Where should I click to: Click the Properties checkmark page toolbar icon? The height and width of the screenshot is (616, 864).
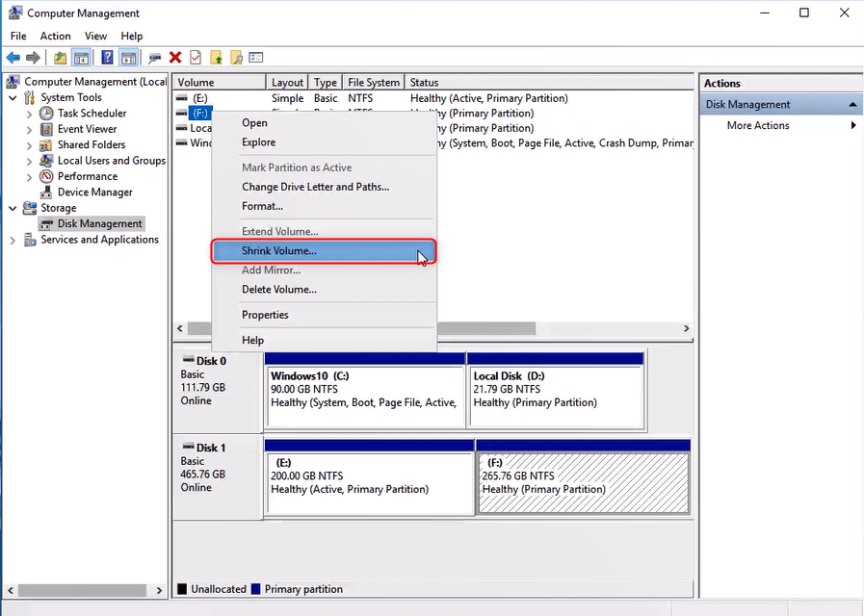coord(196,57)
